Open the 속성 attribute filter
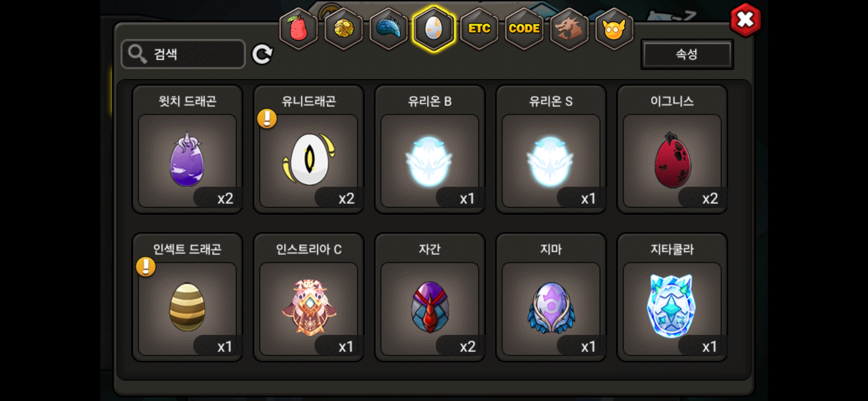 click(687, 54)
